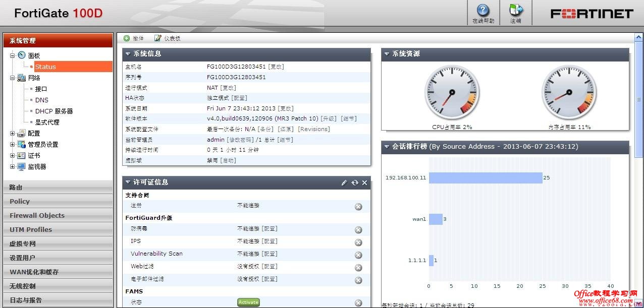Open the 无线控制 menu section
Image resolution: width=644 pixels, height=308 pixels.
58,286
